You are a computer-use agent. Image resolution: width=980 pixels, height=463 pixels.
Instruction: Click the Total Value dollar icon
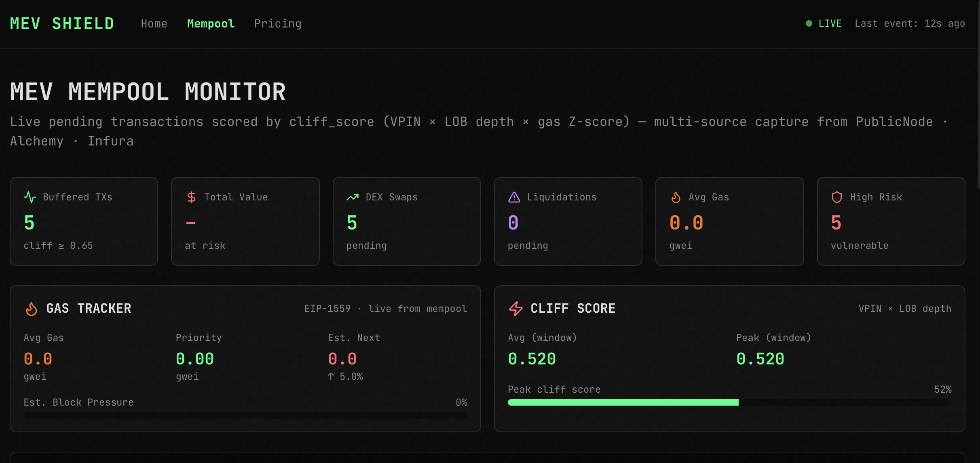click(x=191, y=197)
